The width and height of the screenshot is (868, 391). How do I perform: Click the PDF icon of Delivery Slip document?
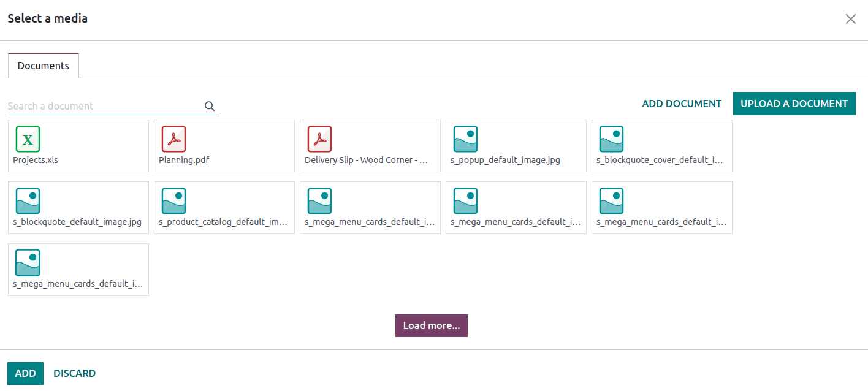[319, 139]
